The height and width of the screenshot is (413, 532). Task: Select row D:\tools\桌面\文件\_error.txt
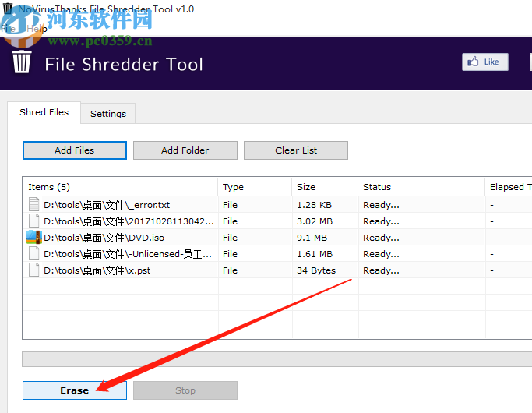[x=277, y=205]
